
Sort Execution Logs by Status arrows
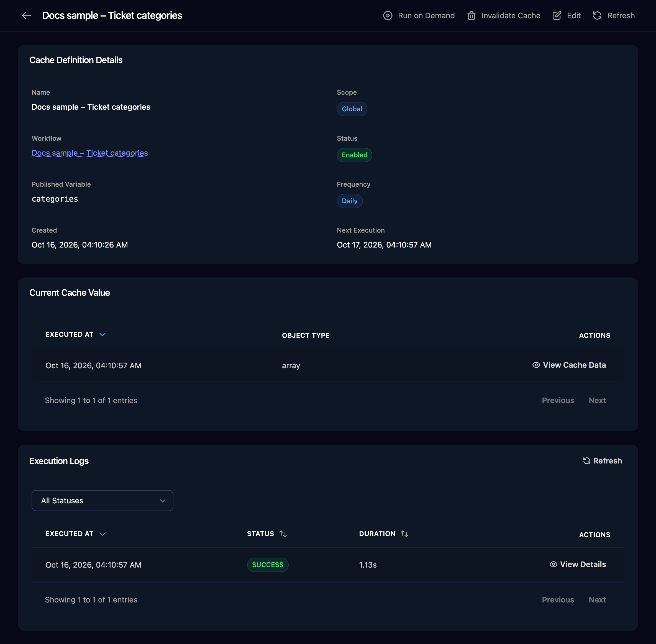click(283, 534)
